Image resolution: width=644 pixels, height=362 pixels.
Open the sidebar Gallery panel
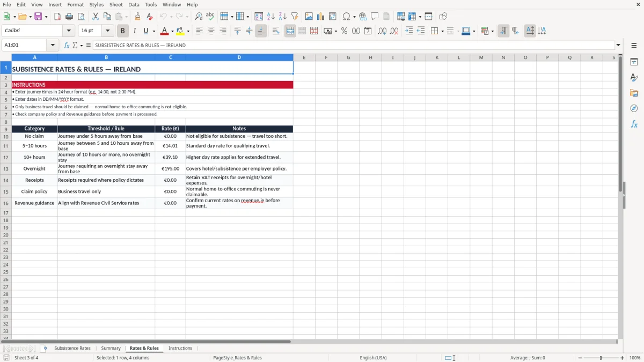[634, 93]
